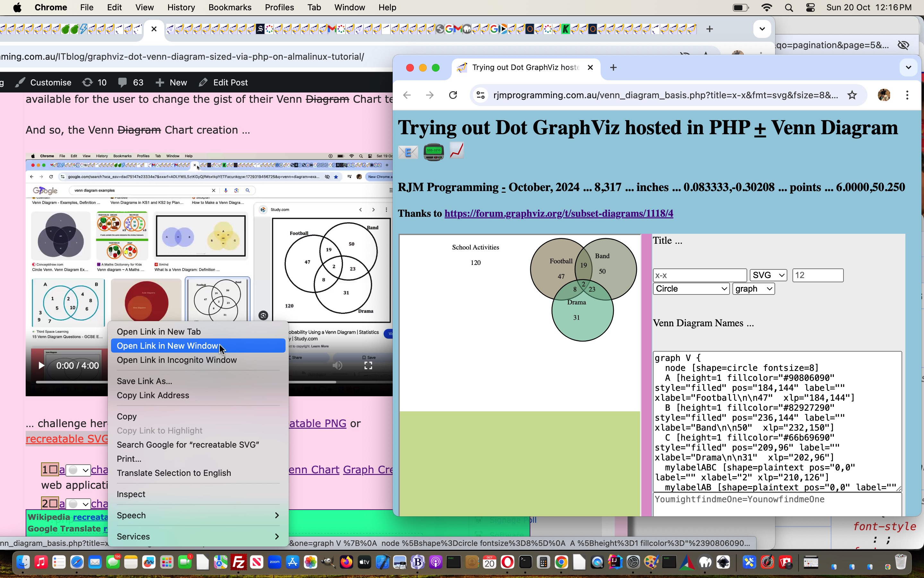Enter fullscreen on the embedded video
Screen dimensions: 924x578
(x=368, y=365)
